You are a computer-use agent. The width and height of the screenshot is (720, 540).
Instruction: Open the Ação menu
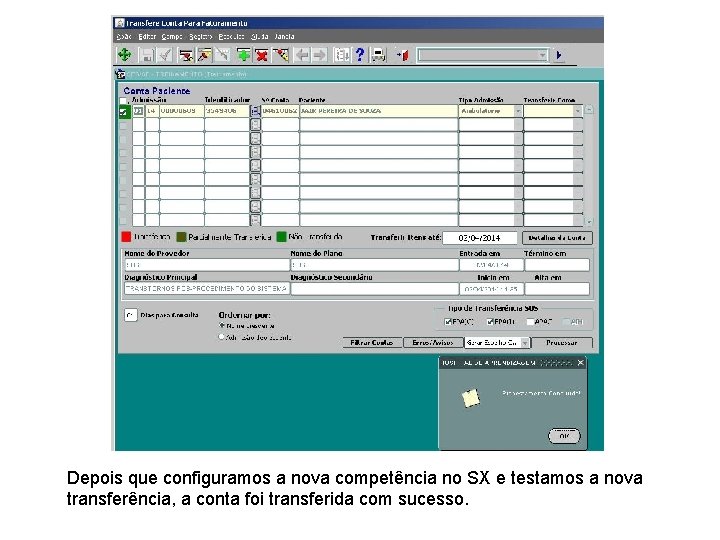(x=124, y=36)
